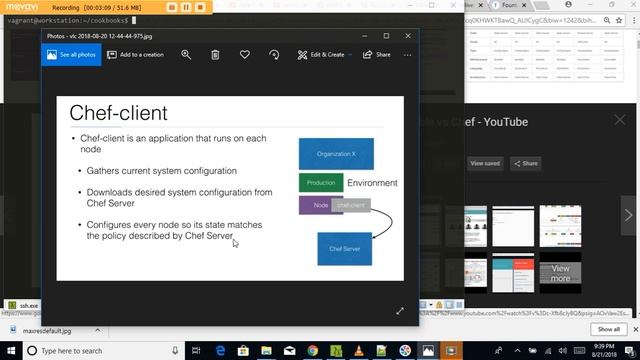This screenshot has width=640, height=360.
Task: Rotate the photo using the rotate icon
Action: tap(274, 55)
